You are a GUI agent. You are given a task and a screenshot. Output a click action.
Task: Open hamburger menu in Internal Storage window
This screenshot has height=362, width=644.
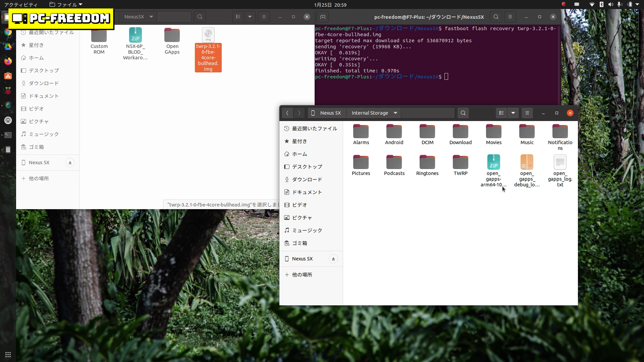coord(527,113)
